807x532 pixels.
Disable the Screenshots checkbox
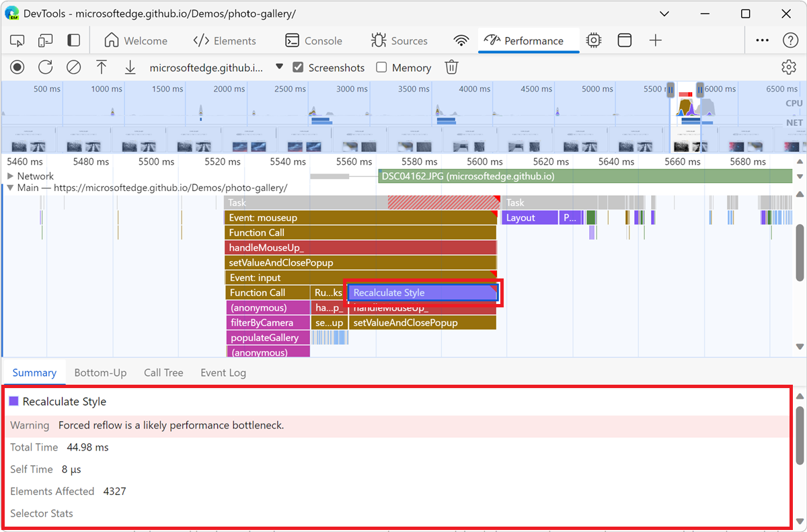(x=297, y=67)
